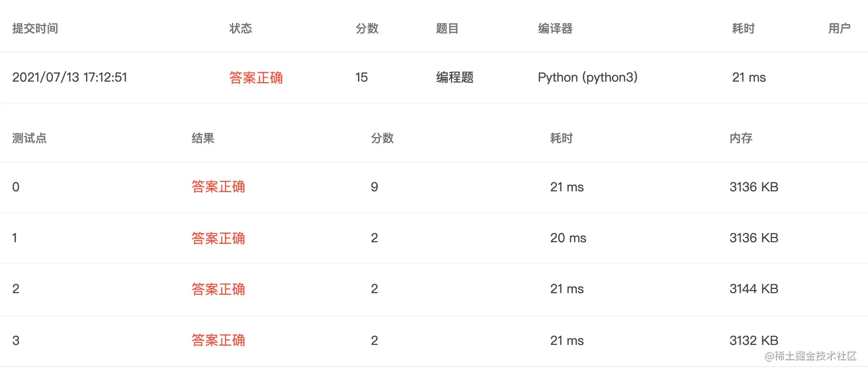The width and height of the screenshot is (868, 373).
Task: Click the 内存 column header
Action: pos(741,138)
